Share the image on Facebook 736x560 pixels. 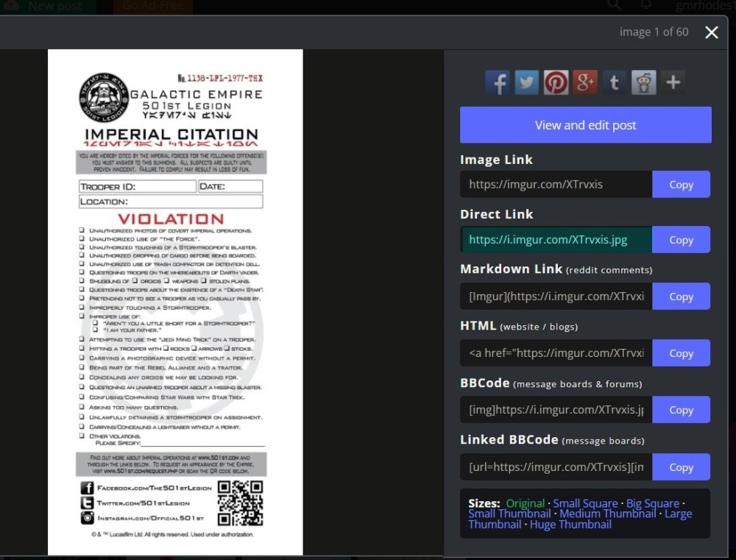[497, 82]
